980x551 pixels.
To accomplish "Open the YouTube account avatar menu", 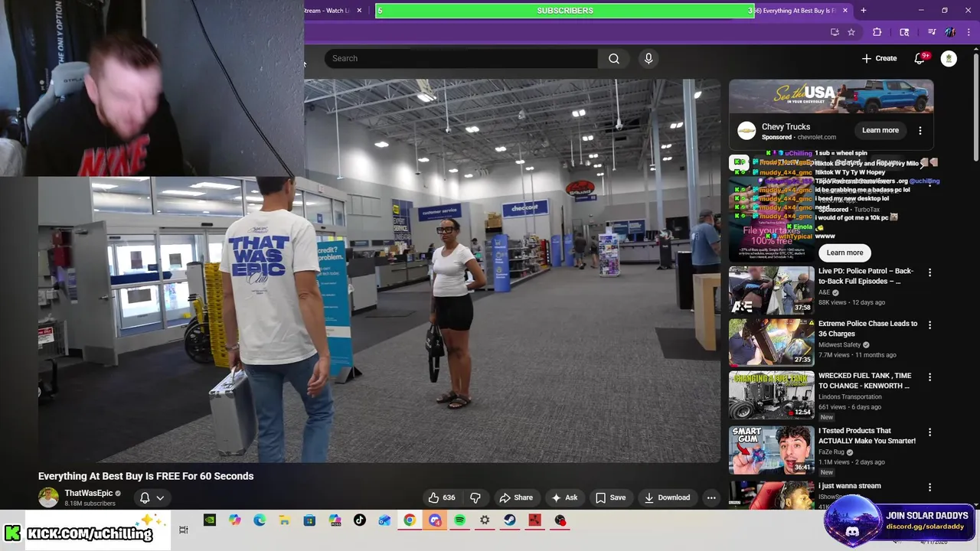I will pyautogui.click(x=949, y=58).
